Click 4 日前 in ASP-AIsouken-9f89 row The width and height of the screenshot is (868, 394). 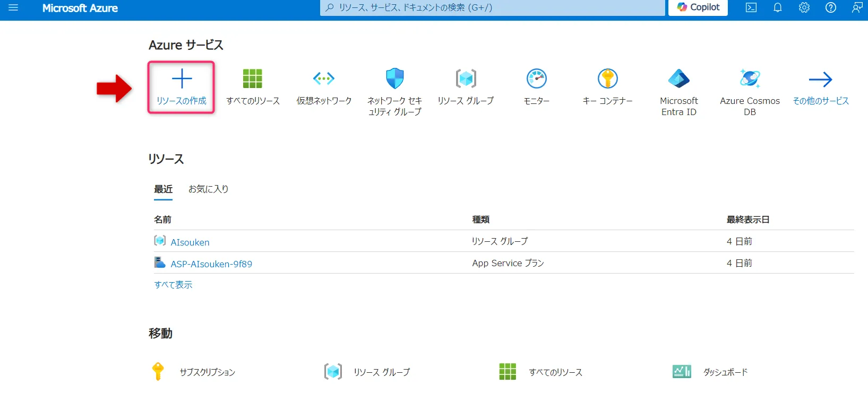(x=740, y=263)
